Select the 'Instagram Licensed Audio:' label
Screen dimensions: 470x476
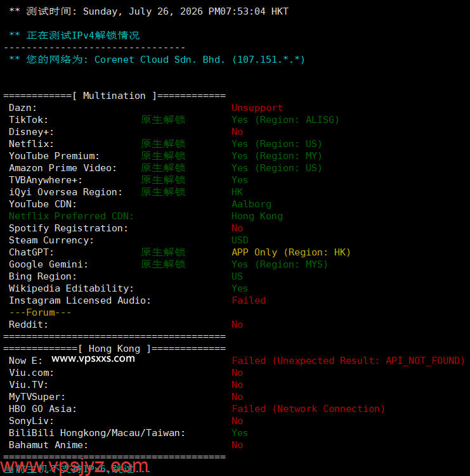coord(80,300)
